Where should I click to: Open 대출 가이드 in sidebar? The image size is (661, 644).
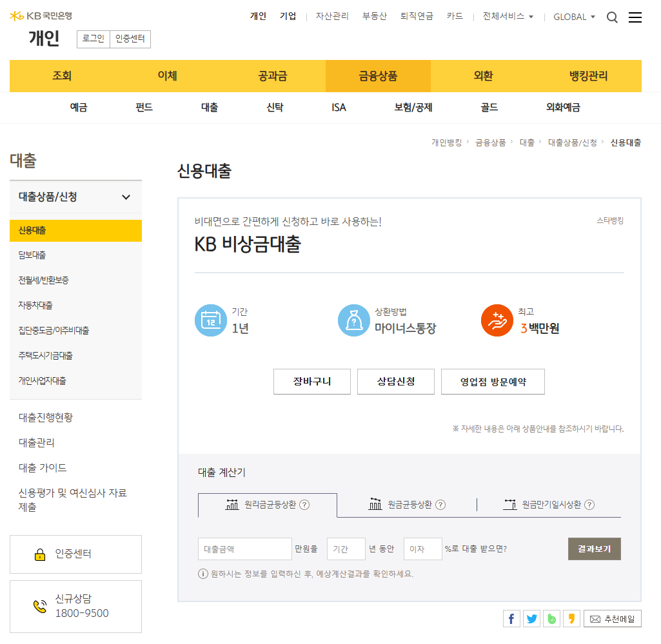coord(42,468)
